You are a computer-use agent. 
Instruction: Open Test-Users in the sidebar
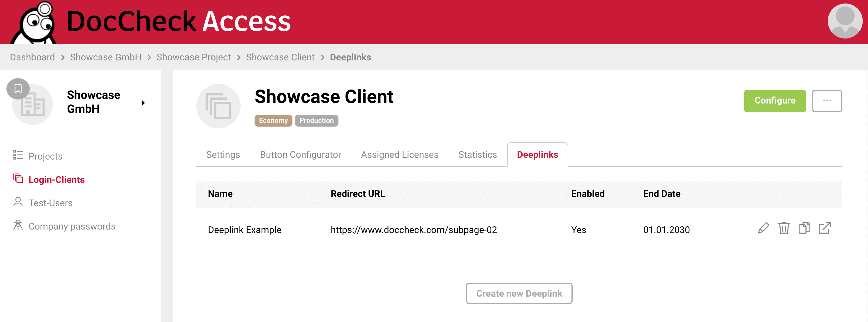(x=51, y=203)
